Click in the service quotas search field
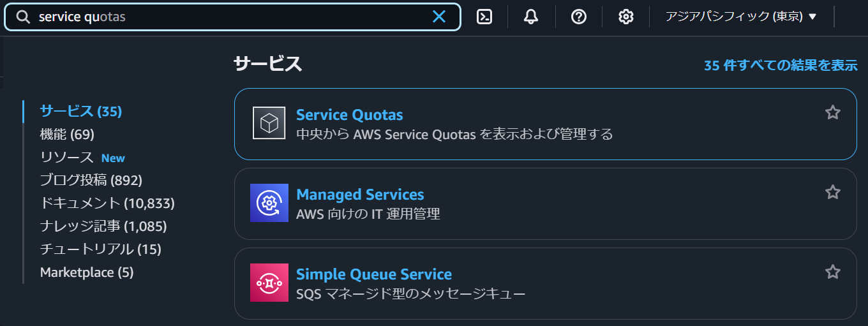868x326 pixels. 232,17
